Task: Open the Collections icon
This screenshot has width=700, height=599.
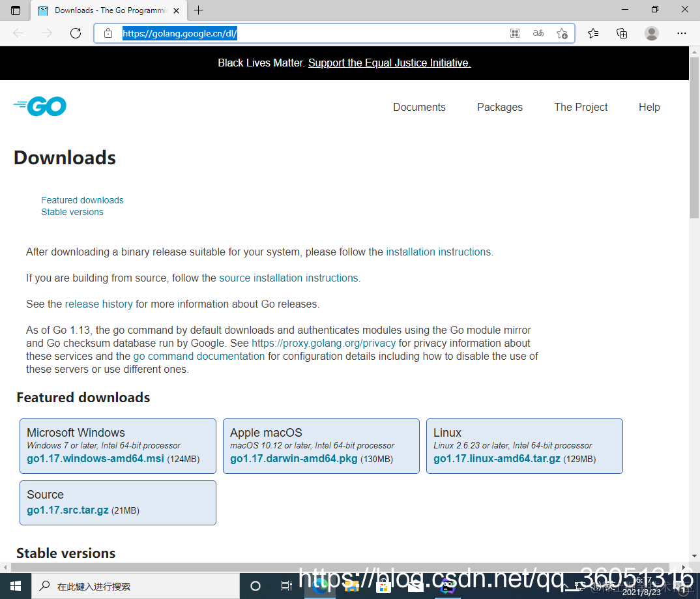Action: point(621,33)
